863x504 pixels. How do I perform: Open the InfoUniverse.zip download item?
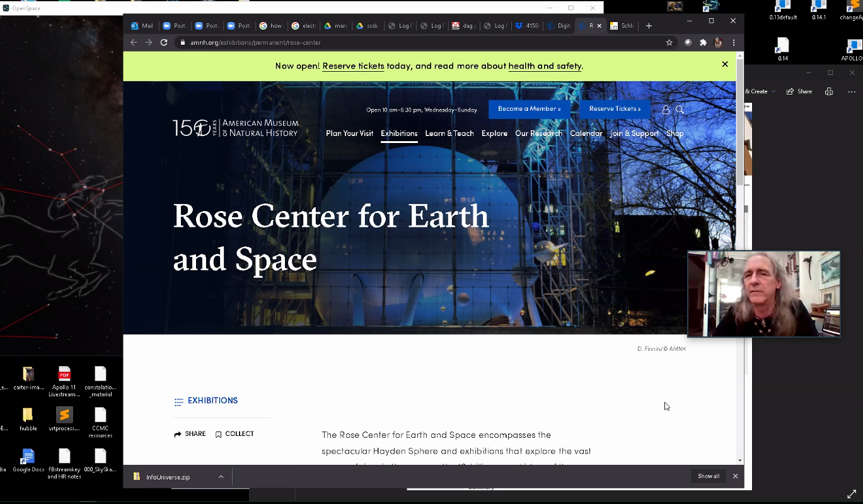pyautogui.click(x=168, y=477)
